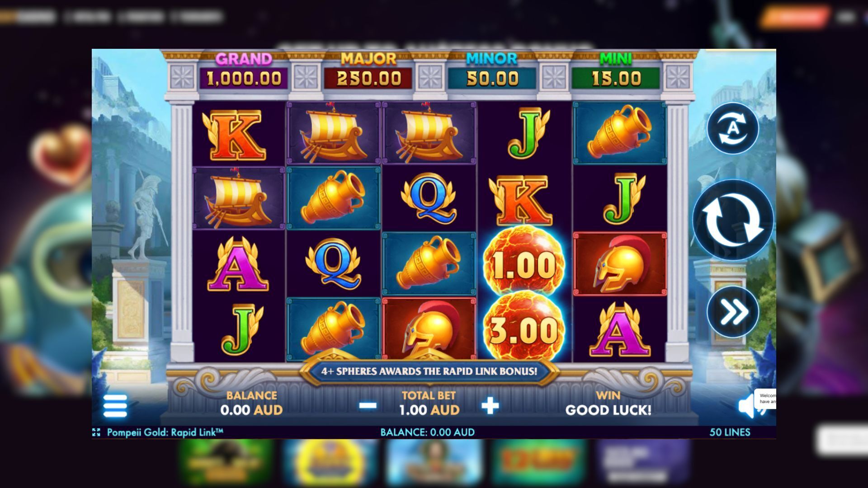Select the fire sphere showing 1.00
The height and width of the screenshot is (488, 868).
(x=524, y=264)
